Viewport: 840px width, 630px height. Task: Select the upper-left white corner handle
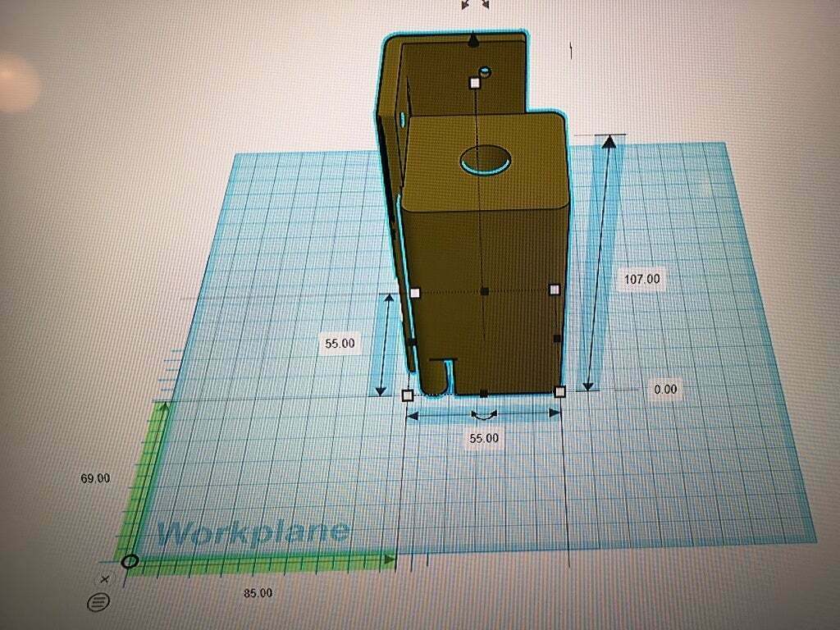[414, 293]
